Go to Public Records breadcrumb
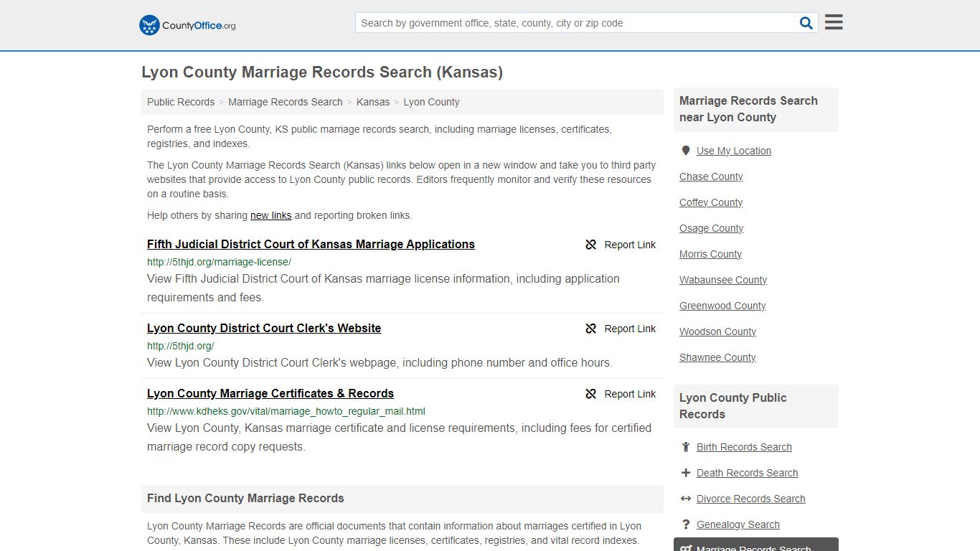Image resolution: width=980 pixels, height=551 pixels. (181, 102)
